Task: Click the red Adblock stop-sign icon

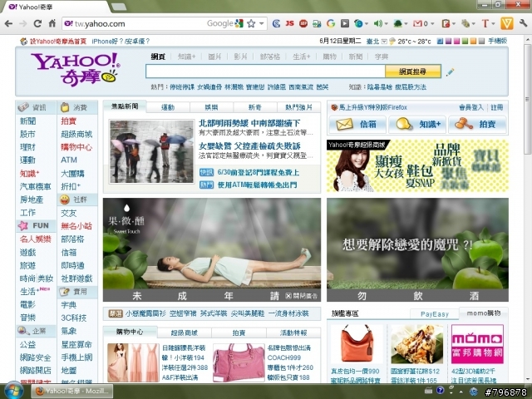Action: pyautogui.click(x=303, y=23)
